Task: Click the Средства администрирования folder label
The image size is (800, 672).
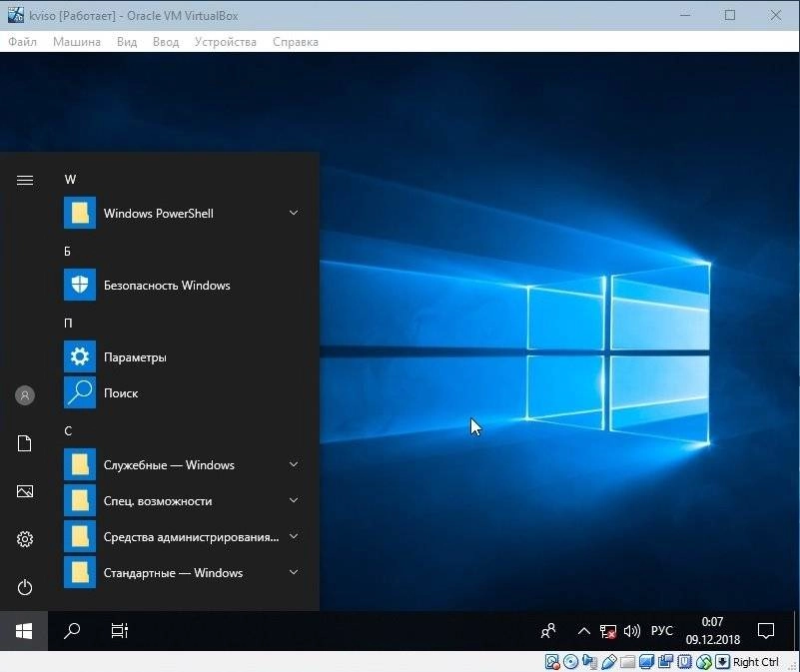Action: [192, 537]
